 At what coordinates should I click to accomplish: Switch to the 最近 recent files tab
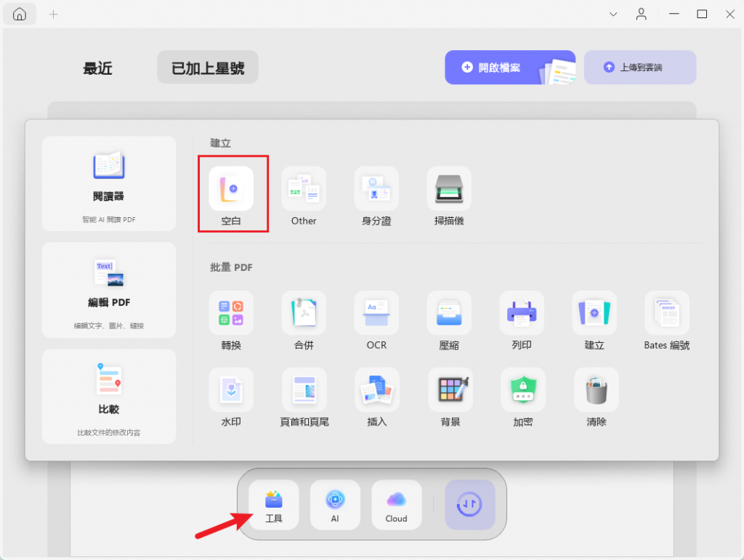click(x=97, y=68)
